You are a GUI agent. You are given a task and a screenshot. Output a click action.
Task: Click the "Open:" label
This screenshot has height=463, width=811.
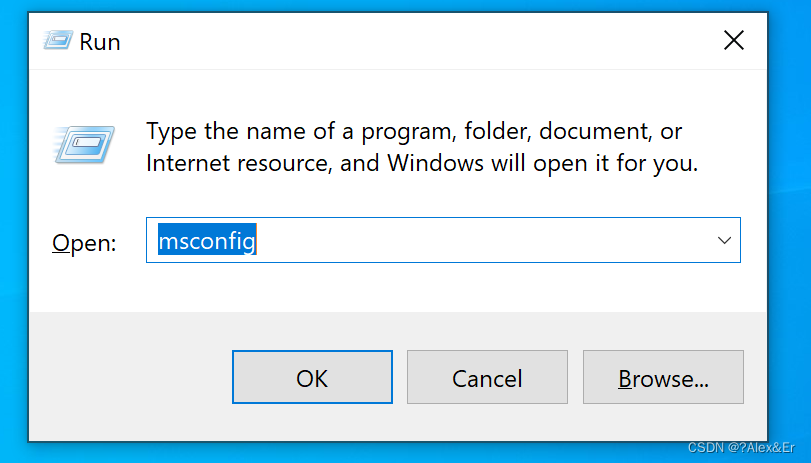(x=84, y=243)
